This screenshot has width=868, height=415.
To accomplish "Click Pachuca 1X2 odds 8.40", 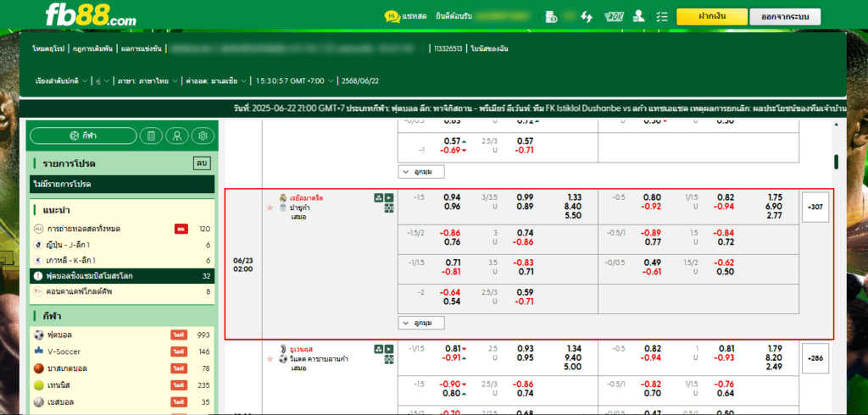I will click(575, 207).
